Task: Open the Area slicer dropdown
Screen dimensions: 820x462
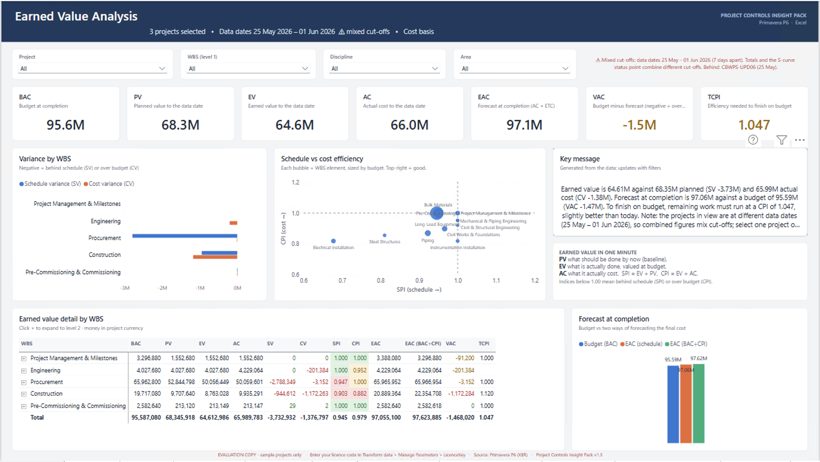Action: [515, 69]
